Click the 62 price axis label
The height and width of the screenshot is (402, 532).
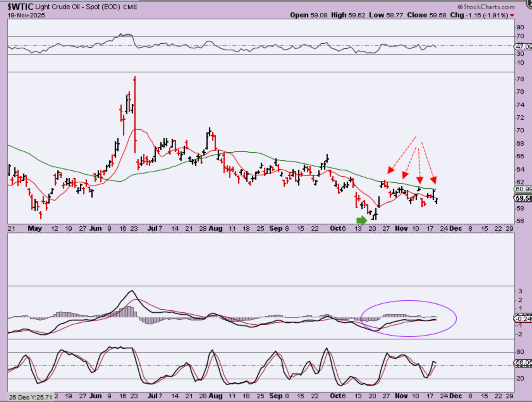click(520, 182)
